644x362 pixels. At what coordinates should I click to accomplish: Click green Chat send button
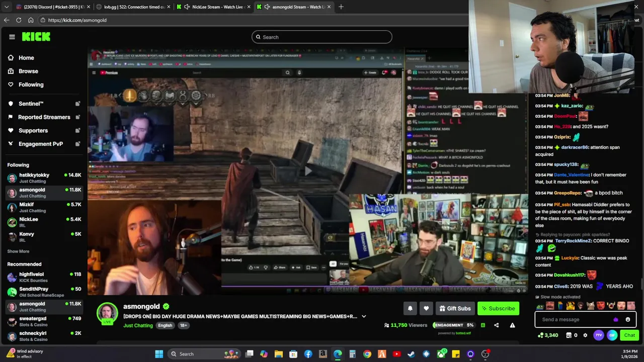tap(629, 335)
